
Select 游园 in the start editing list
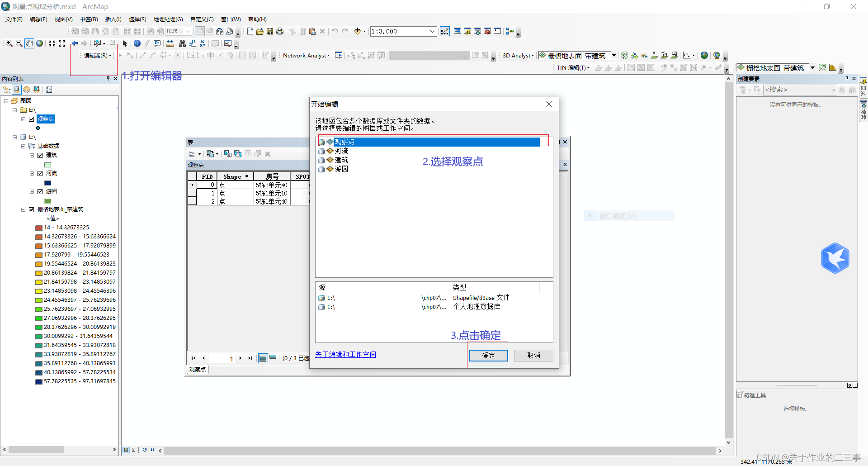click(x=341, y=169)
